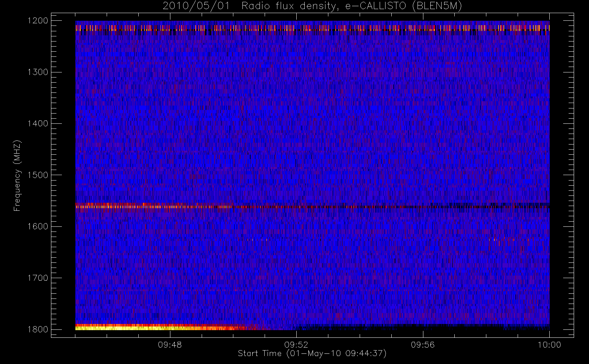589x364 pixels.
Task: Click the 1700 frequency tick label
Action: pyautogui.click(x=38, y=278)
